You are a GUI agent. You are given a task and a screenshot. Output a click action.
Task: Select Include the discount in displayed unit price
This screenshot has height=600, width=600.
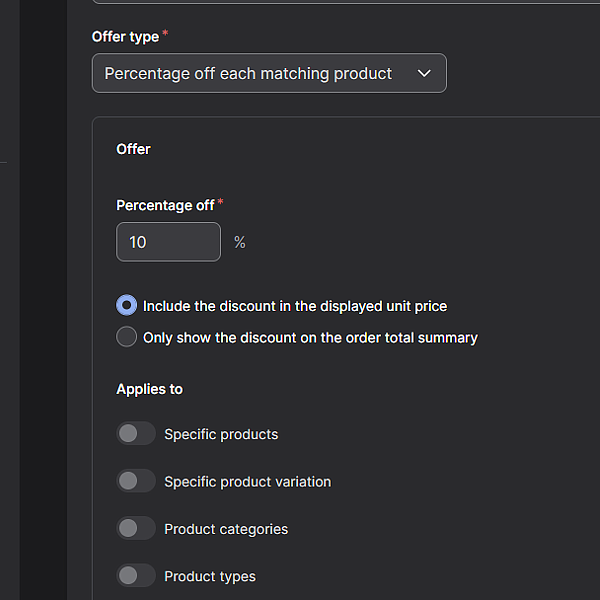[126, 305]
